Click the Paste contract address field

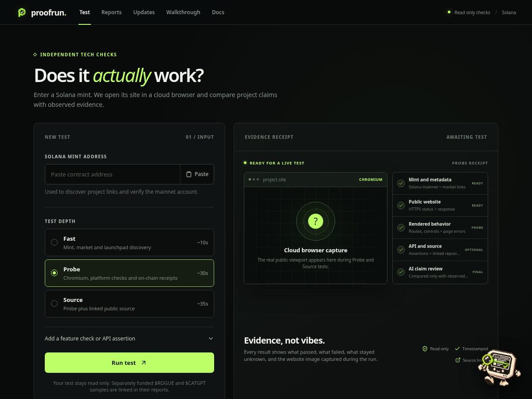[113, 174]
